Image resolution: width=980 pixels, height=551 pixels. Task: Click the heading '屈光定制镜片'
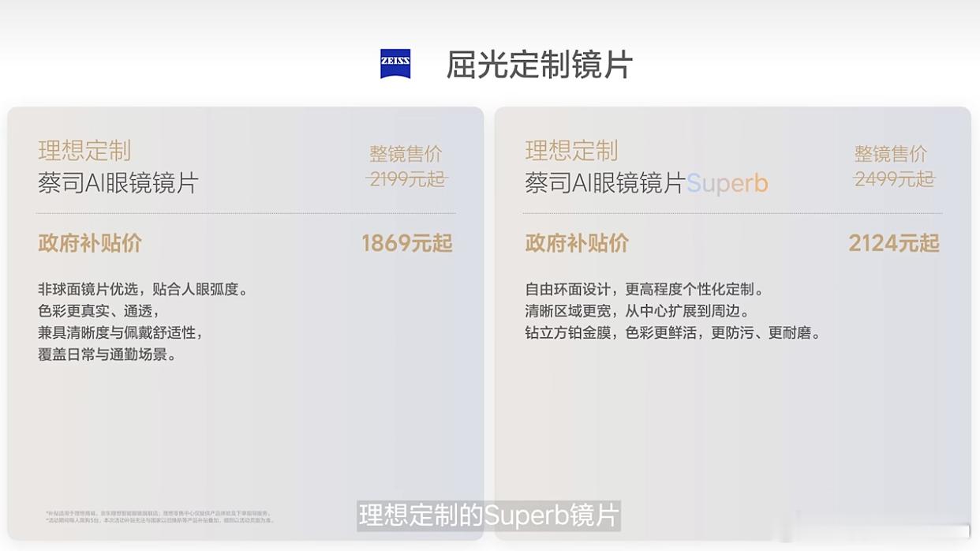click(x=540, y=64)
